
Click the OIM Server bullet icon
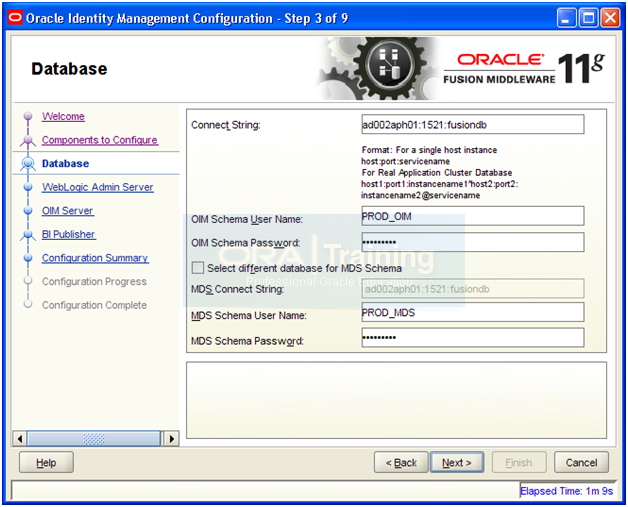28,211
